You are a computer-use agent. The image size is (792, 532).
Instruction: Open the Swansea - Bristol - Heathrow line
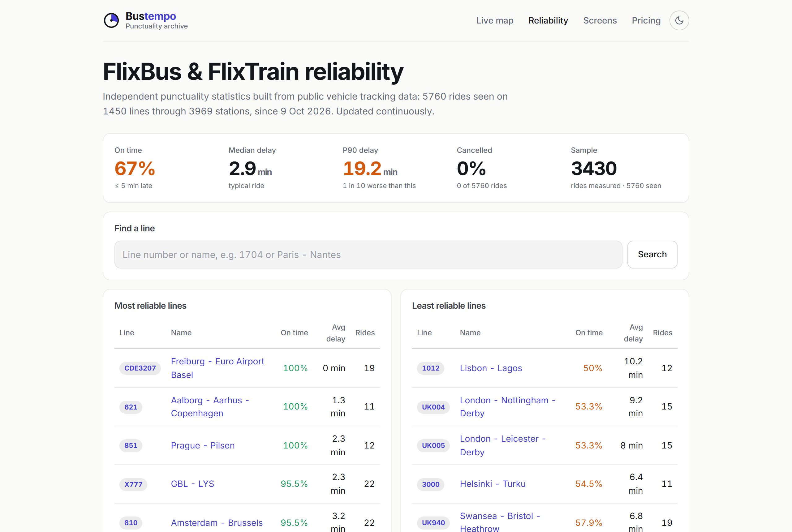500,522
